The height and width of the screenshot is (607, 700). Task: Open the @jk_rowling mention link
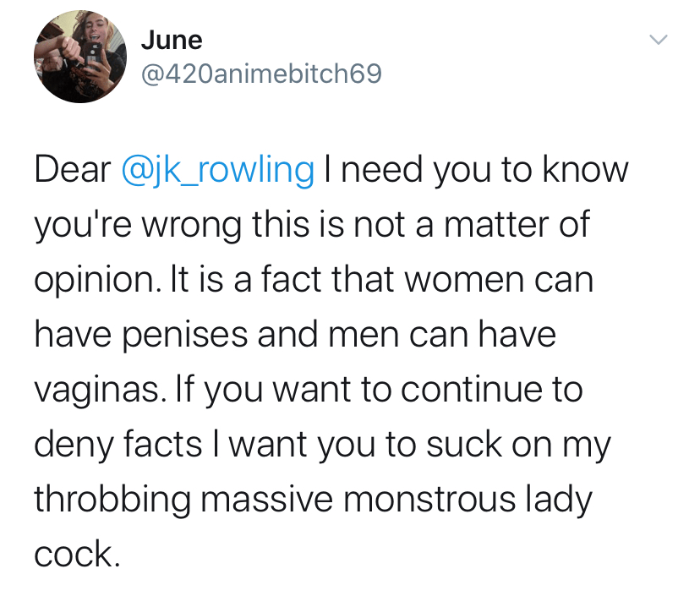218,170
